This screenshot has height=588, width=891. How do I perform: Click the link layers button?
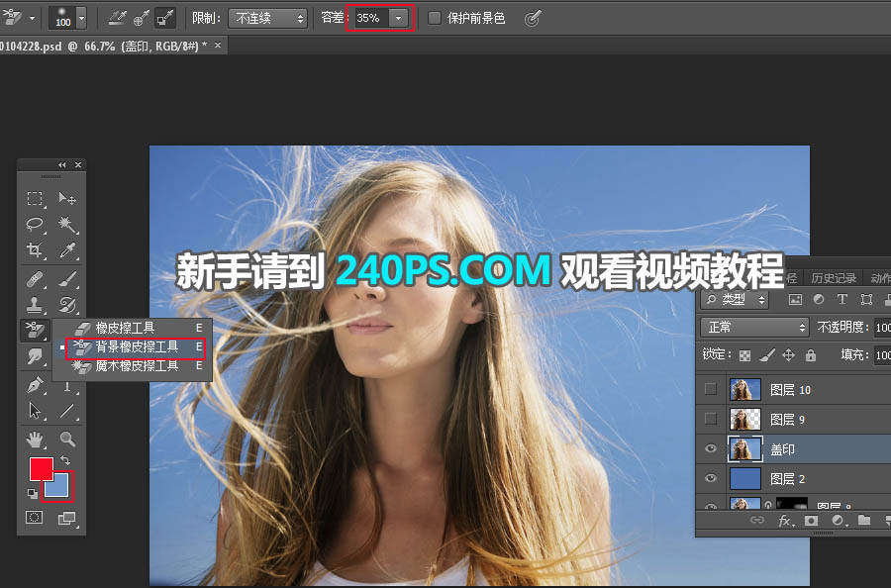[757, 520]
